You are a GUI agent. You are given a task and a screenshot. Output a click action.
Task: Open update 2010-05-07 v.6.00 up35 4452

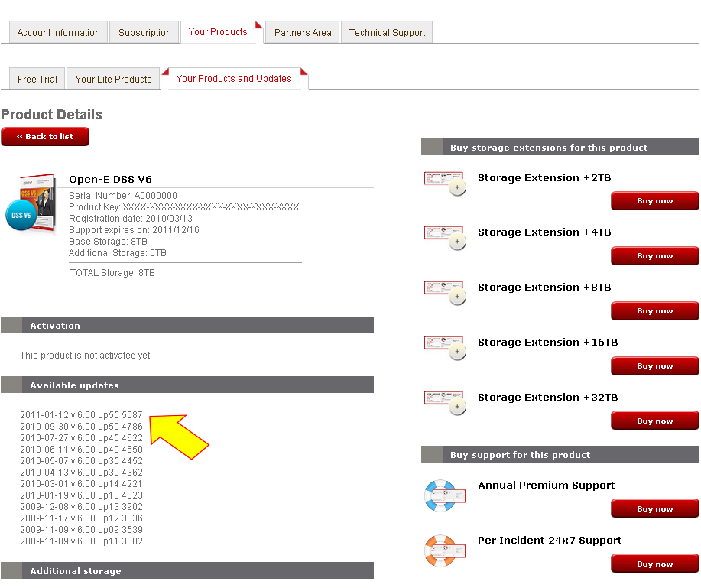pos(81,461)
